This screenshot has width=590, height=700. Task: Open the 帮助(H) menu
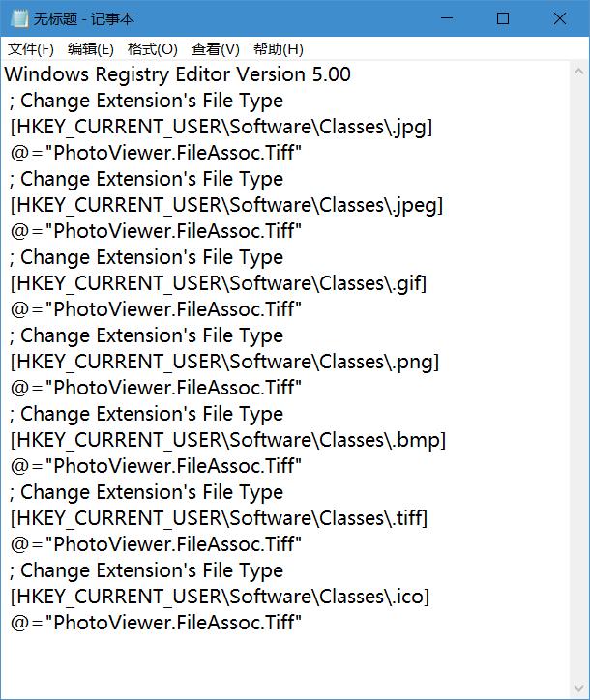(278, 49)
